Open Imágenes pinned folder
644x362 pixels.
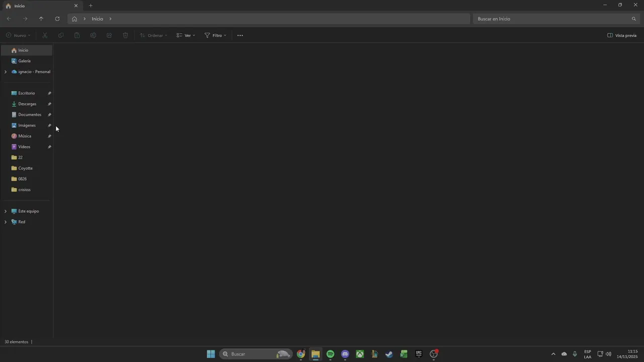tap(26, 125)
